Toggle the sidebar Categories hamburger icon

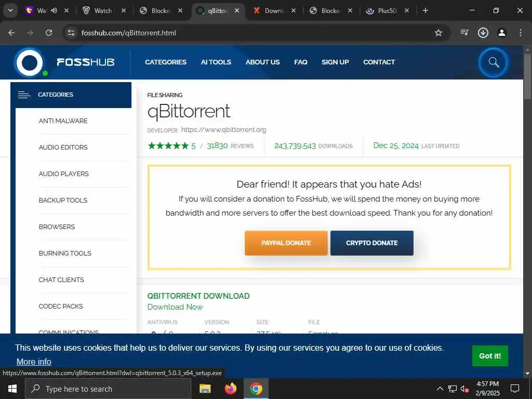pyautogui.click(x=24, y=95)
